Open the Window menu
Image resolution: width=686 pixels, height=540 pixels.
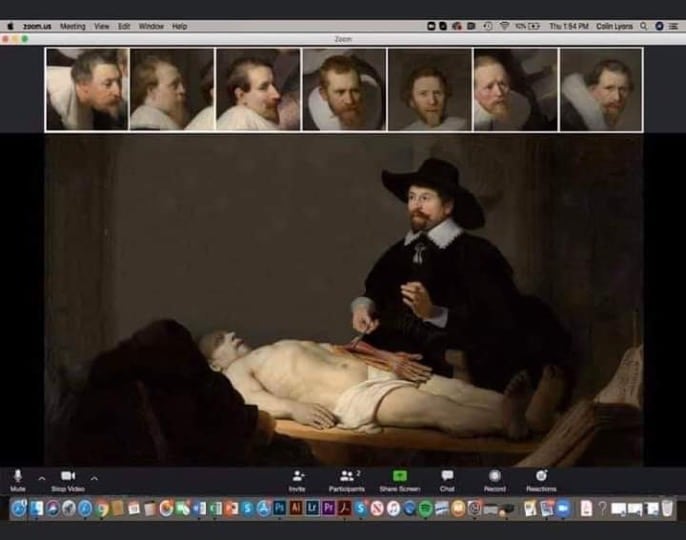[151, 26]
